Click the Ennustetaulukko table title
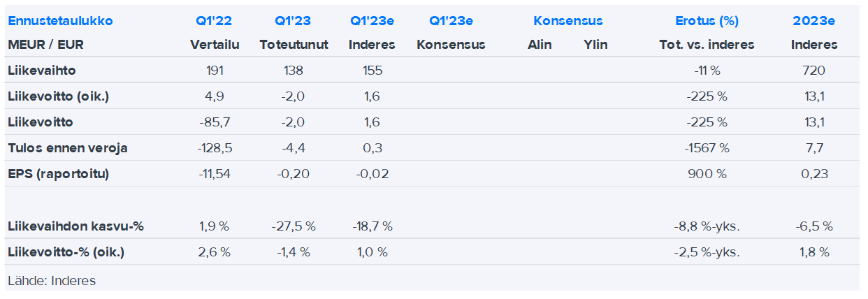Viewport: 868px width, 299px height. click(x=60, y=21)
